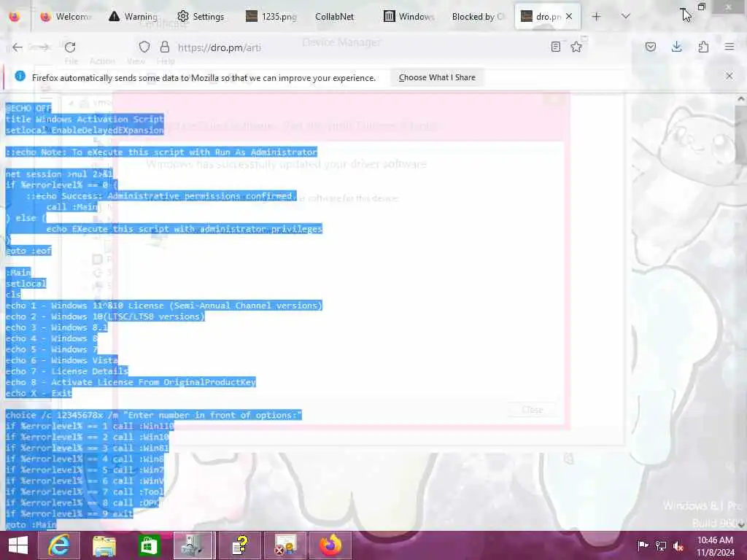Switch to the Windows tab

(409, 17)
